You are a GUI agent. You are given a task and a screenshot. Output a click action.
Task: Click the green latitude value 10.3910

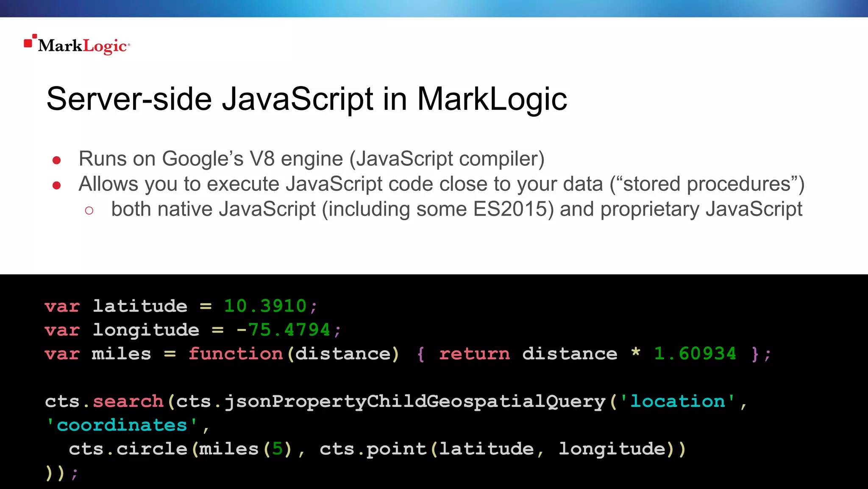coord(265,306)
